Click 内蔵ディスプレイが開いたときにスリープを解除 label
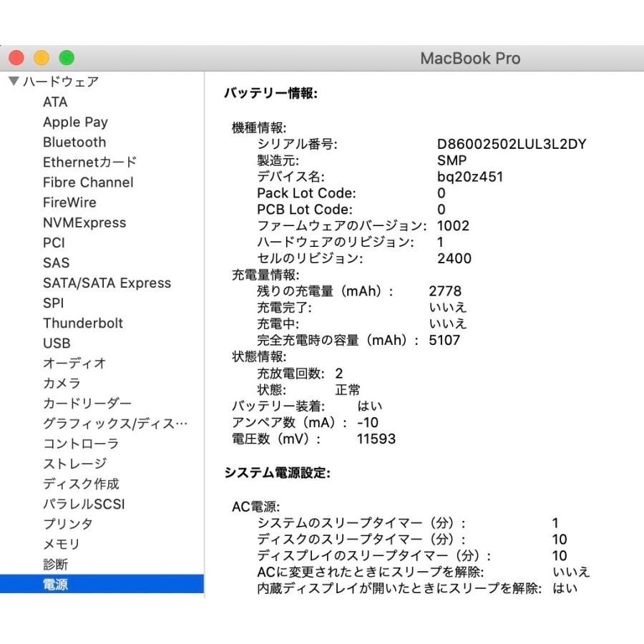 pyautogui.click(x=399, y=589)
